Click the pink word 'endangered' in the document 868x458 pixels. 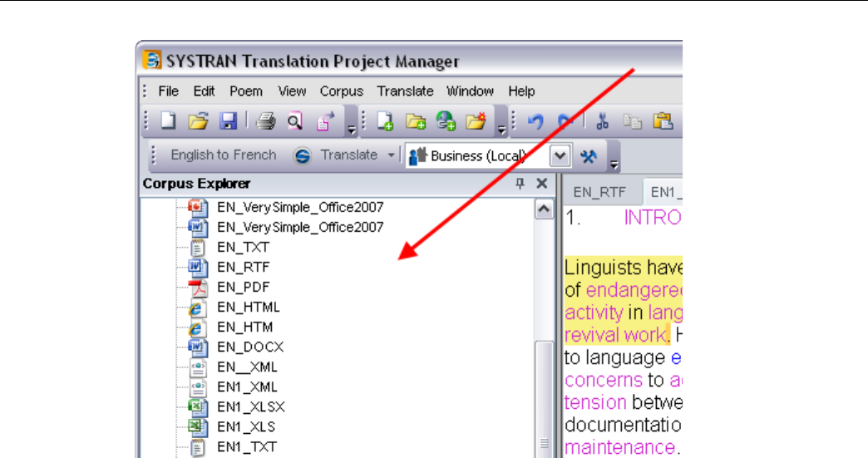point(634,290)
